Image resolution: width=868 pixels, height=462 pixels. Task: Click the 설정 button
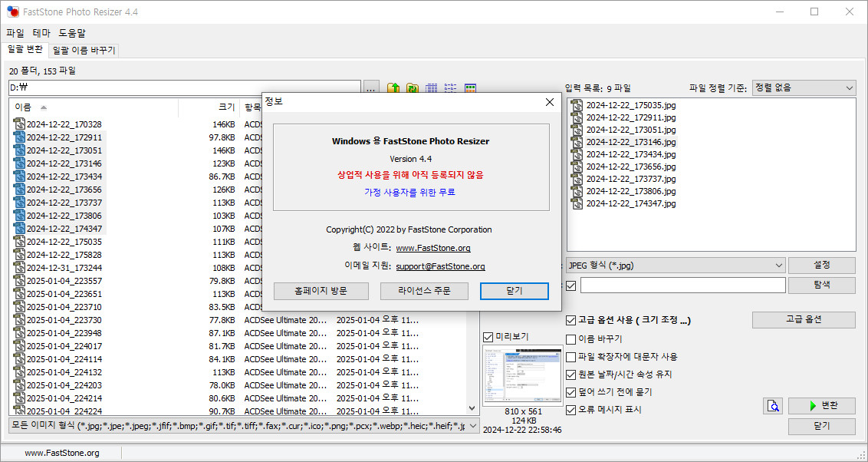click(x=822, y=266)
